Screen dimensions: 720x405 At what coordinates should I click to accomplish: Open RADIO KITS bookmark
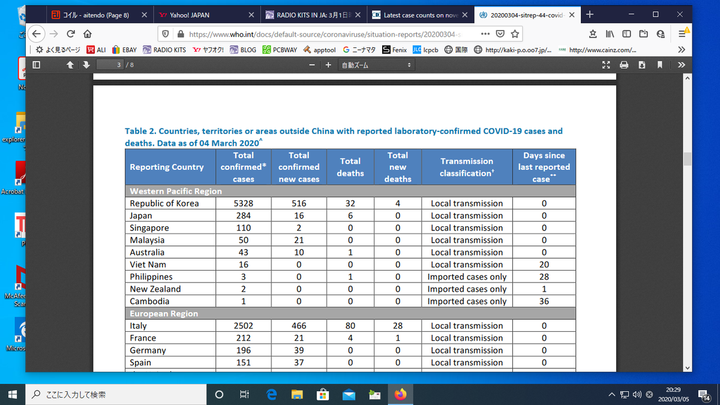pyautogui.click(x=164, y=50)
